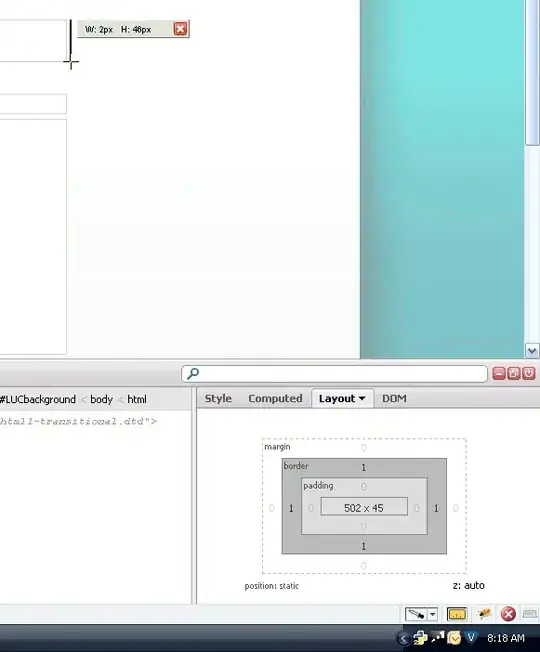Screen dimensions: 540x652
Task: Click the vertical page scrollbar thumb
Action: pyautogui.click(x=532, y=73)
